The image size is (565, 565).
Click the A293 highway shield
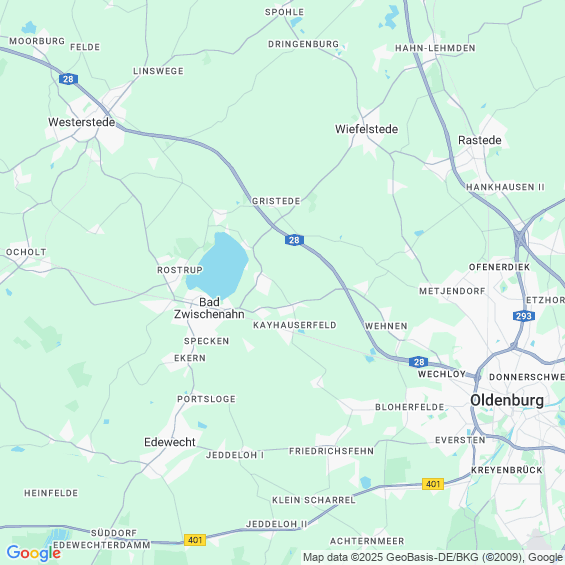[x=524, y=316]
